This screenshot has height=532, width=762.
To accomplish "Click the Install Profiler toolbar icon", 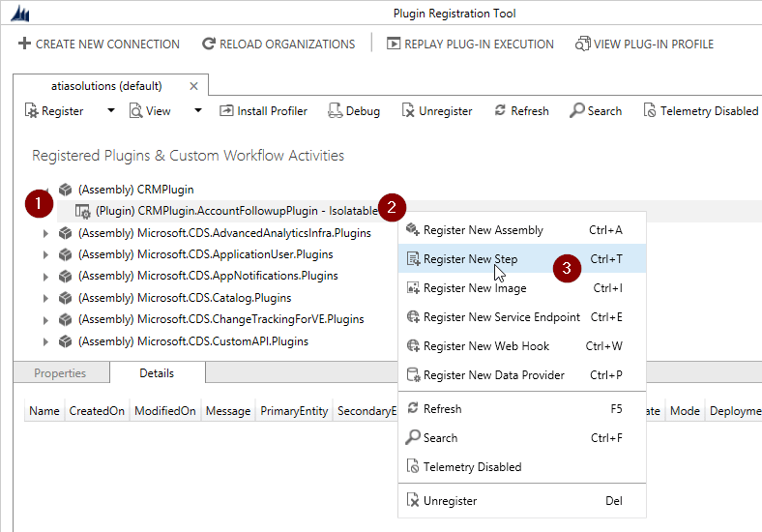I will pos(226,111).
